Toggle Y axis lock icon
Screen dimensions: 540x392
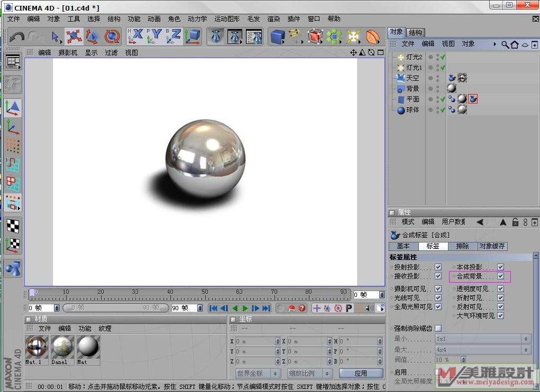(154, 36)
